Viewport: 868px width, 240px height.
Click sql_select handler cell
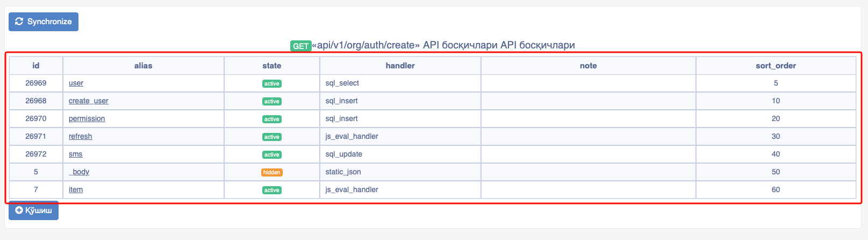pos(400,83)
